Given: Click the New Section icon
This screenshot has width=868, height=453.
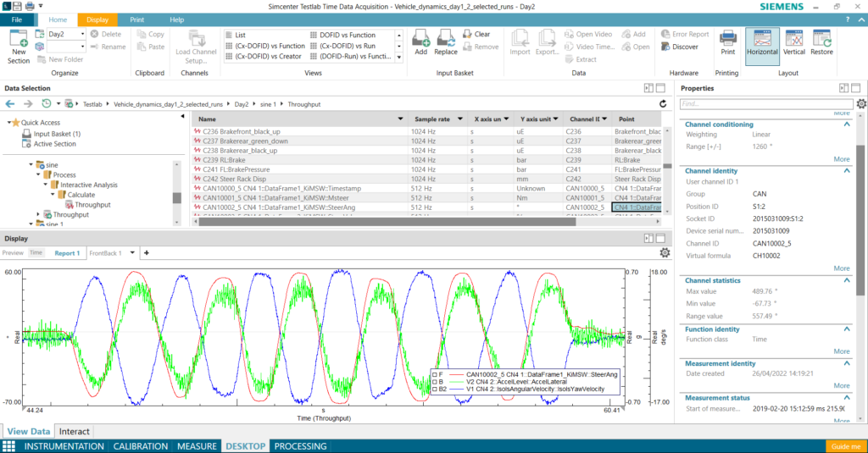Looking at the screenshot, I should [x=19, y=39].
